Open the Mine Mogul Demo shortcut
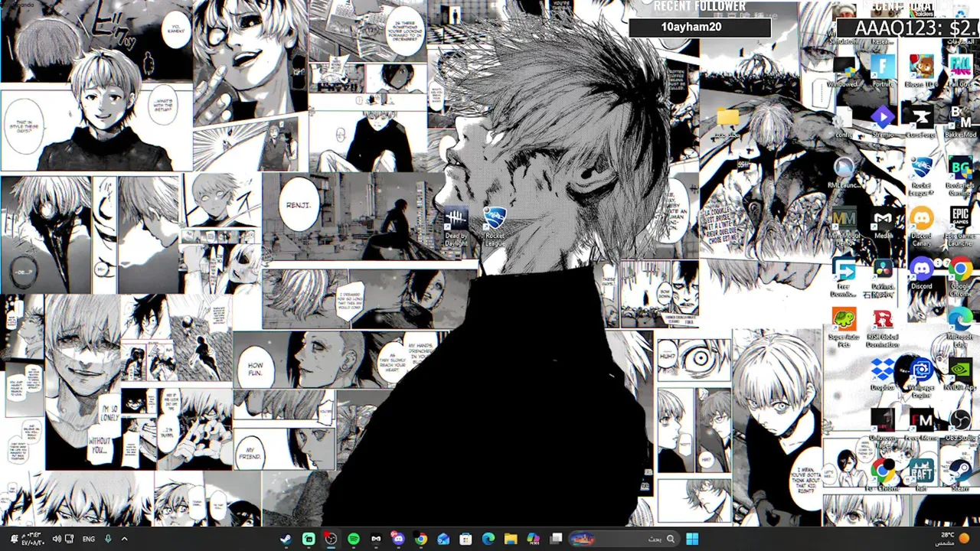The image size is (980, 551). click(x=844, y=227)
